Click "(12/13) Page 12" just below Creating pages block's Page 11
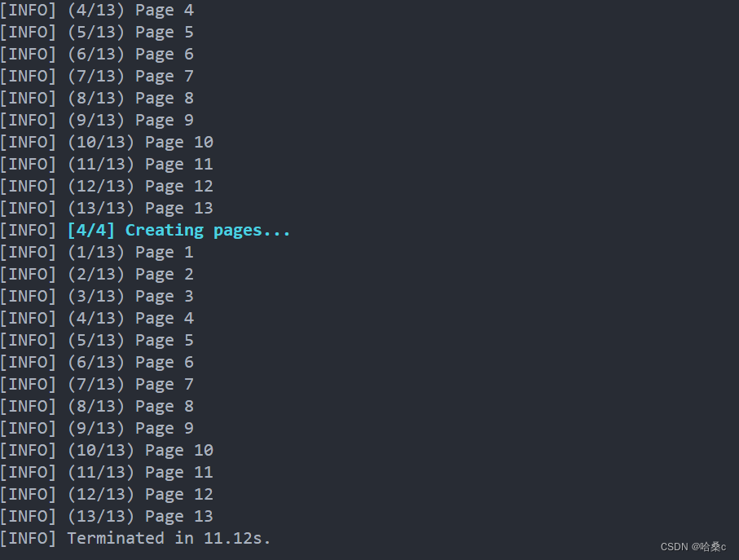739x560 pixels. [x=140, y=495]
